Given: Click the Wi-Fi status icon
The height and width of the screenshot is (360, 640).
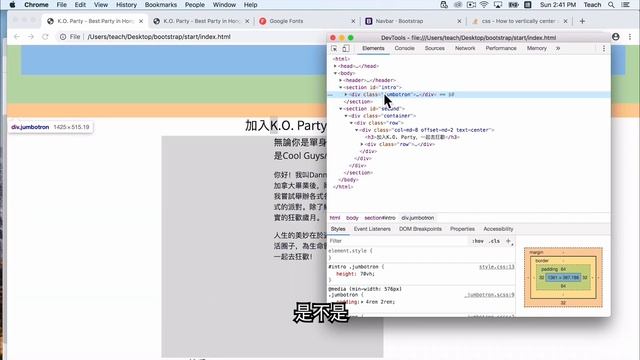Looking at the screenshot, I should tap(484, 4).
